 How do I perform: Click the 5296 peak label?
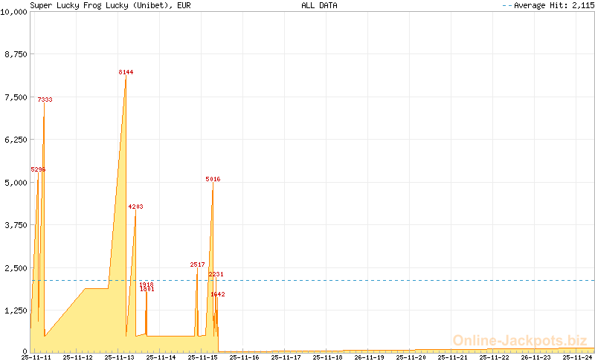click(x=38, y=169)
